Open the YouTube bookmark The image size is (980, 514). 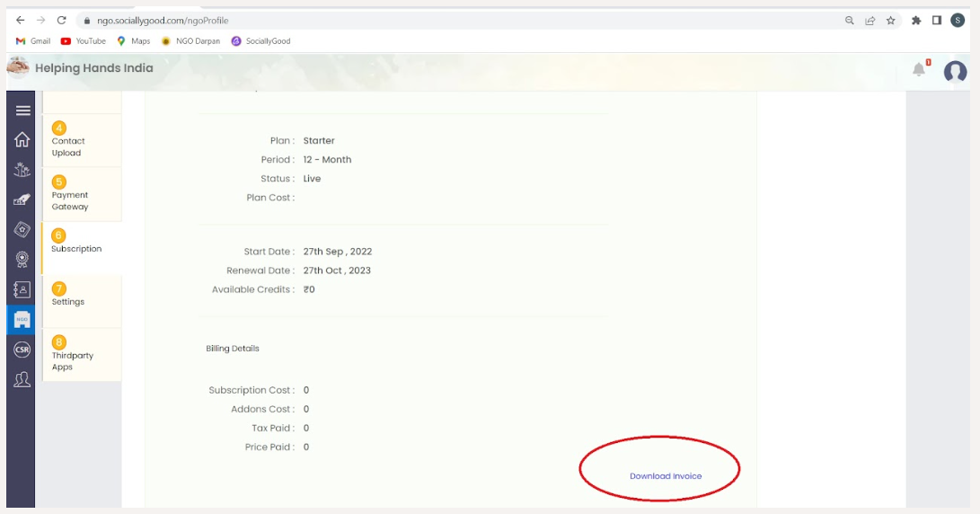coord(84,41)
